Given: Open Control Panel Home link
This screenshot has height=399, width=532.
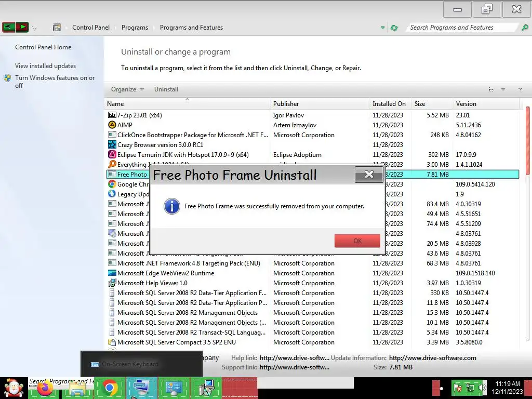Looking at the screenshot, I should coord(43,47).
